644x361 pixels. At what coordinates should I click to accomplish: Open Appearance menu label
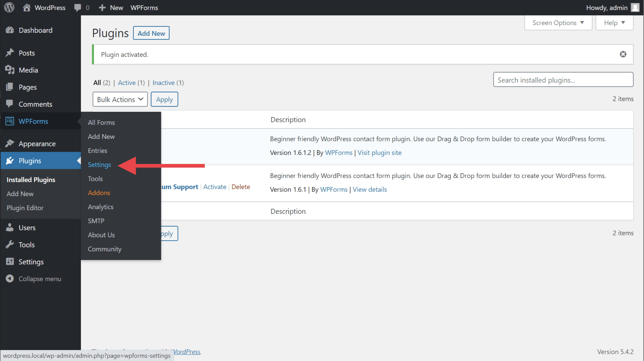pyautogui.click(x=37, y=143)
